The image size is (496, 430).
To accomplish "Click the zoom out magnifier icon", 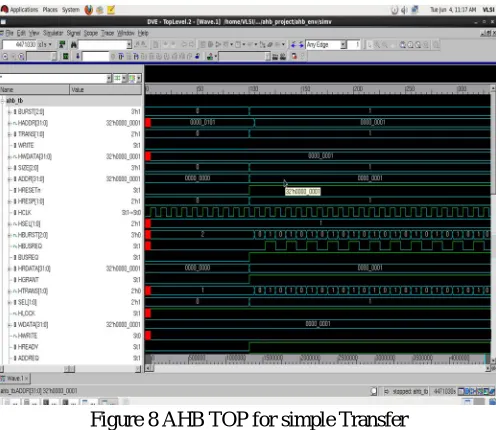I will pyautogui.click(x=418, y=45).
